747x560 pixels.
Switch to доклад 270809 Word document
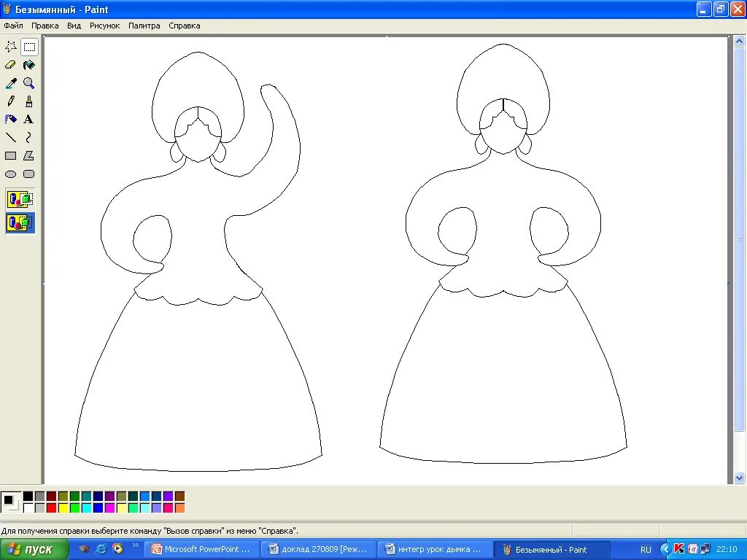point(320,550)
